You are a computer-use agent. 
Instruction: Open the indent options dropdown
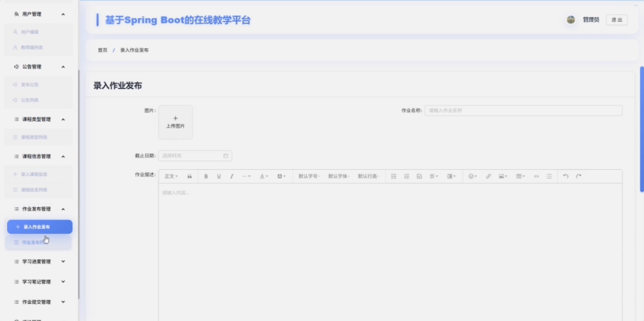(452, 176)
